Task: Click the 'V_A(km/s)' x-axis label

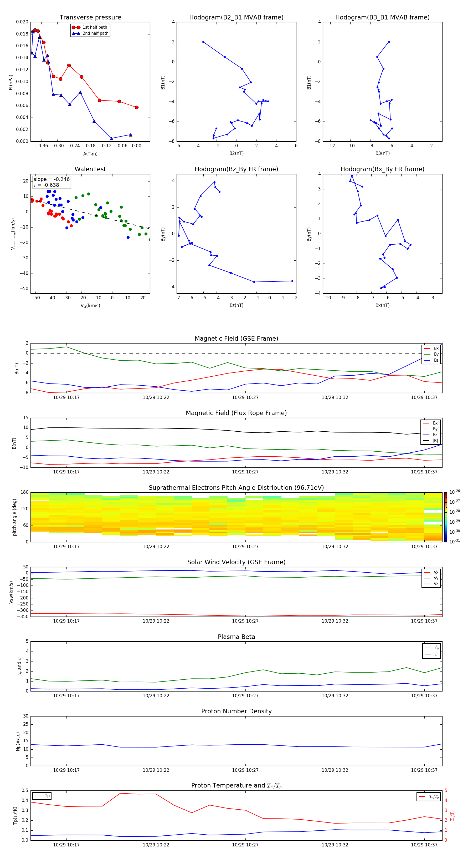Action: point(90,306)
